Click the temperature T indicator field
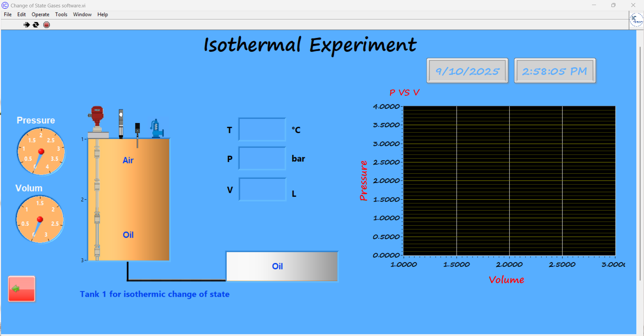The height and width of the screenshot is (336, 644). (x=262, y=129)
